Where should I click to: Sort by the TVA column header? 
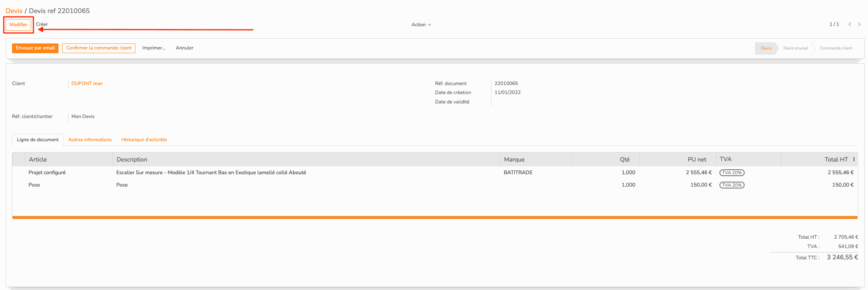[748, 159]
